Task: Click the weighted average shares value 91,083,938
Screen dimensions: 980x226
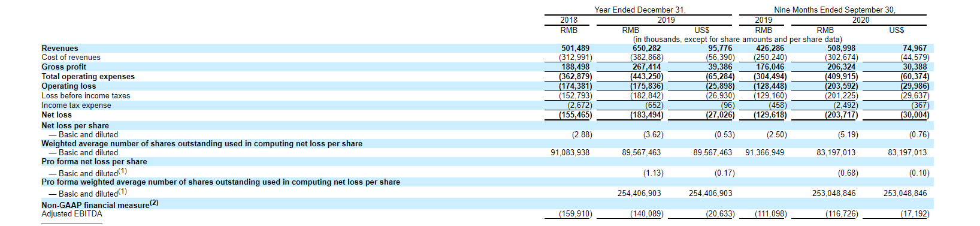Action: [x=570, y=153]
